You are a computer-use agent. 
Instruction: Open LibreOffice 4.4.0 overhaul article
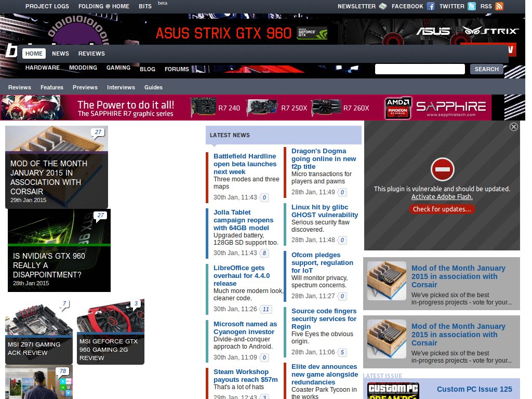tap(242, 275)
